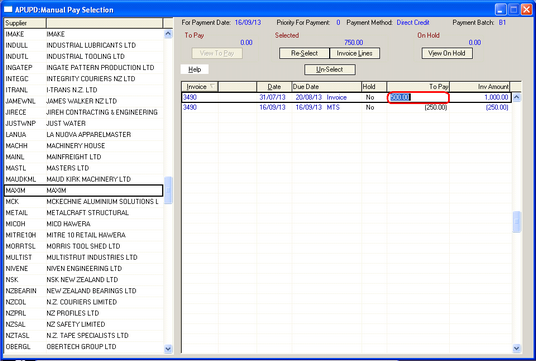
Task: Select supplier MAINFREIGHT LTD
Action: (83, 157)
